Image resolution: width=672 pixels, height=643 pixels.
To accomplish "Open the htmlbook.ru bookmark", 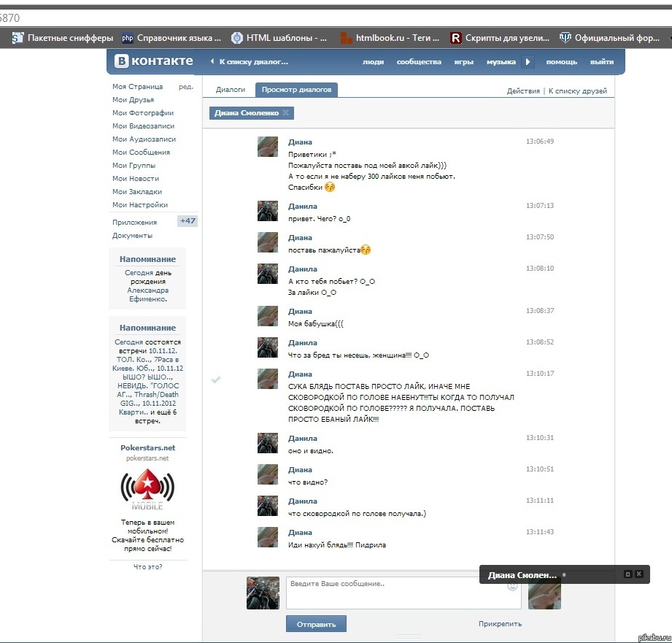I will 390,38.
